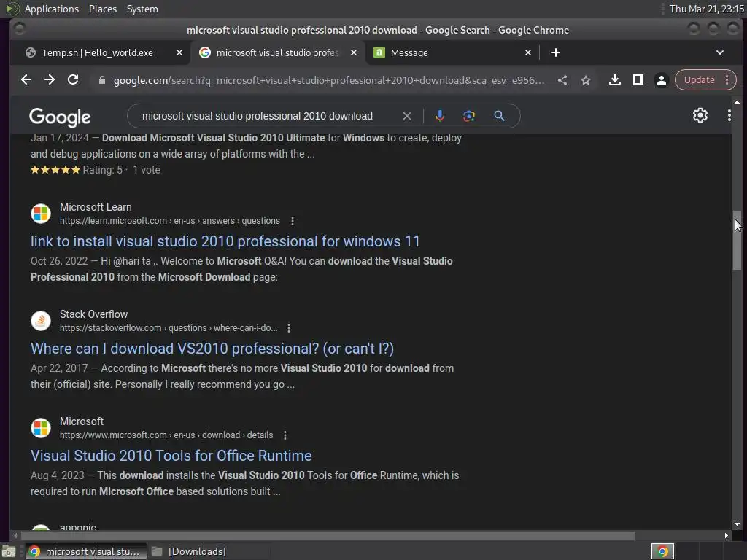Clear the search box with X
Image resolution: width=747 pixels, height=560 pixels.
[x=407, y=116]
